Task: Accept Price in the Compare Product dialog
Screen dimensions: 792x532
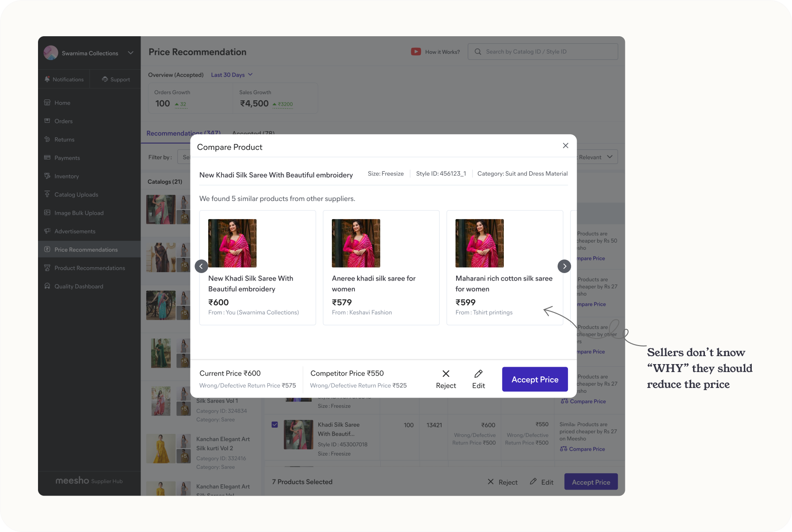Action: pos(535,380)
